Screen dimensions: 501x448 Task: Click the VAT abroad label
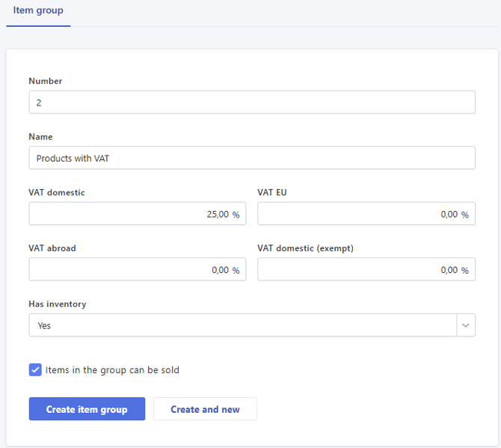point(52,248)
